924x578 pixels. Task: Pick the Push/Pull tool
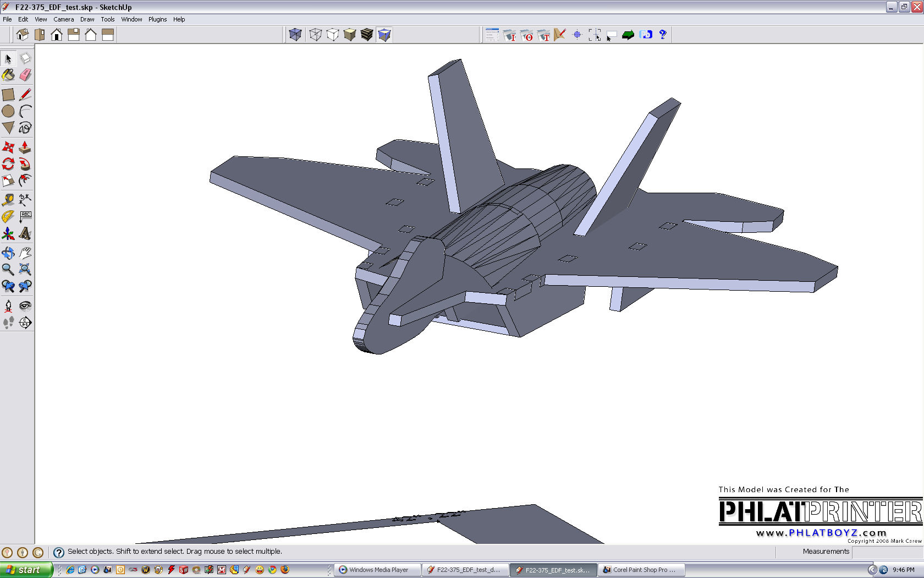(25, 147)
